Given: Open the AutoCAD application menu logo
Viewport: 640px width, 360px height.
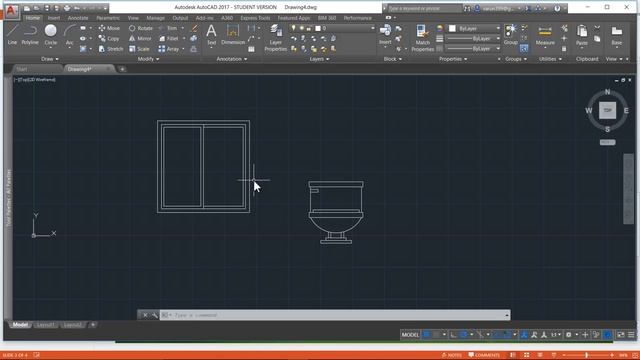Looking at the screenshot, I should [11, 11].
